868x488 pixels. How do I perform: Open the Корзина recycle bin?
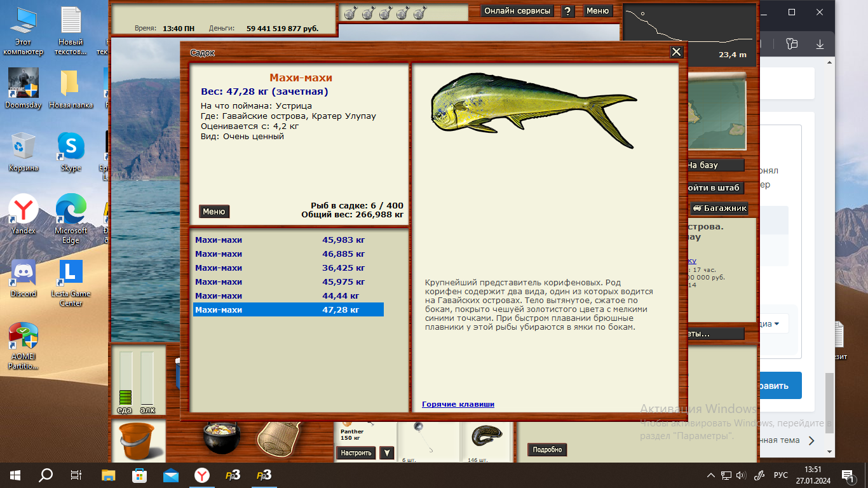(x=23, y=151)
